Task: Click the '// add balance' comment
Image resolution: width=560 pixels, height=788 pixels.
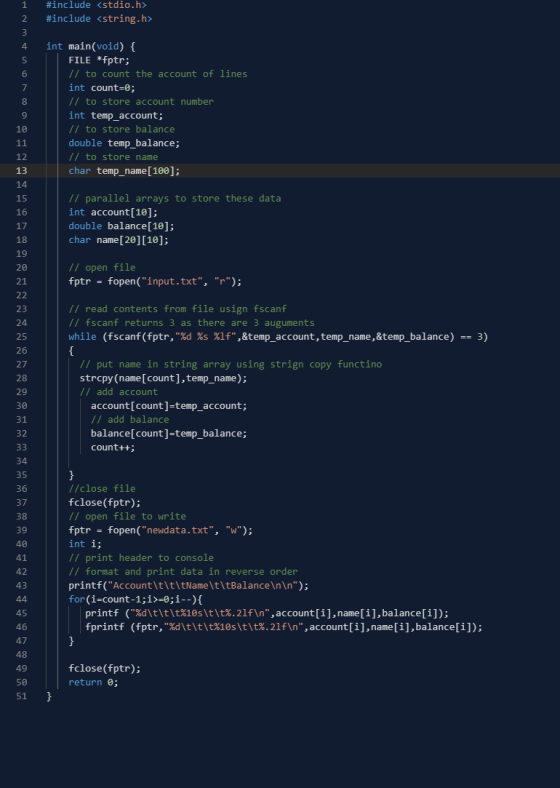Action: pos(130,420)
